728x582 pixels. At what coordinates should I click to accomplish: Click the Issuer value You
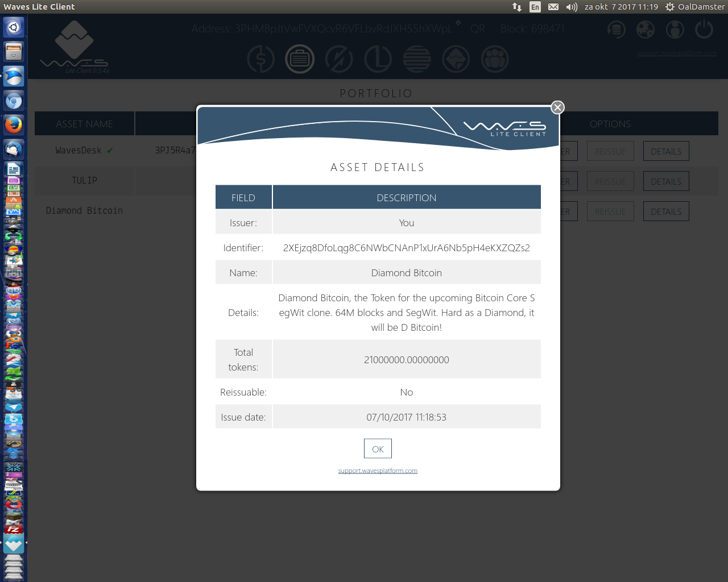[406, 223]
